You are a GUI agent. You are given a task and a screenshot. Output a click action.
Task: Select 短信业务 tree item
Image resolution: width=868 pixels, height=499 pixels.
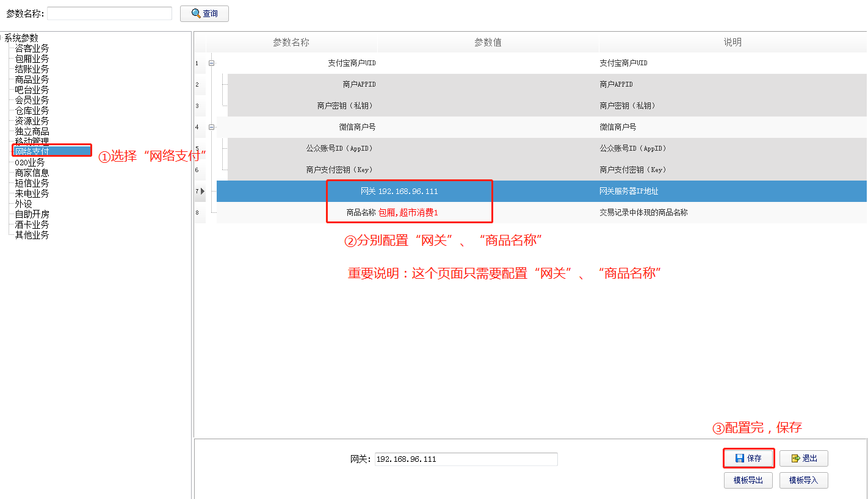[x=32, y=183]
